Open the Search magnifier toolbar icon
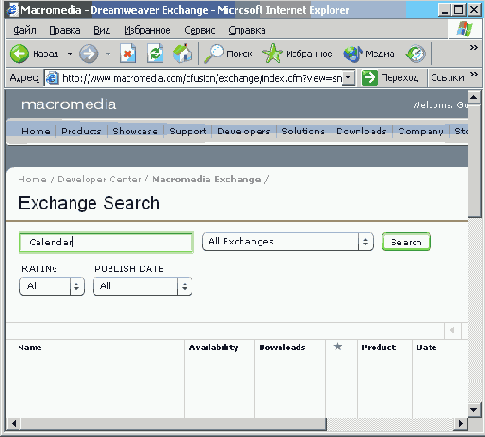 tap(214, 53)
